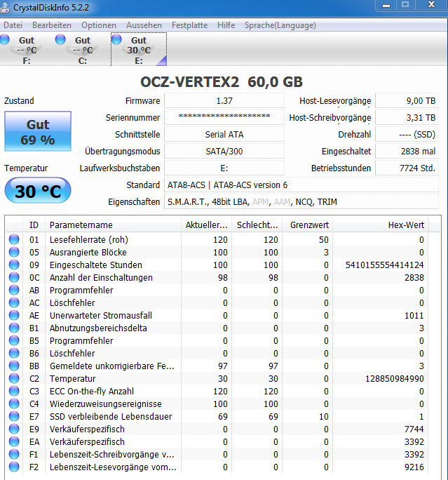Click the Aktueller... column header

(x=206, y=225)
